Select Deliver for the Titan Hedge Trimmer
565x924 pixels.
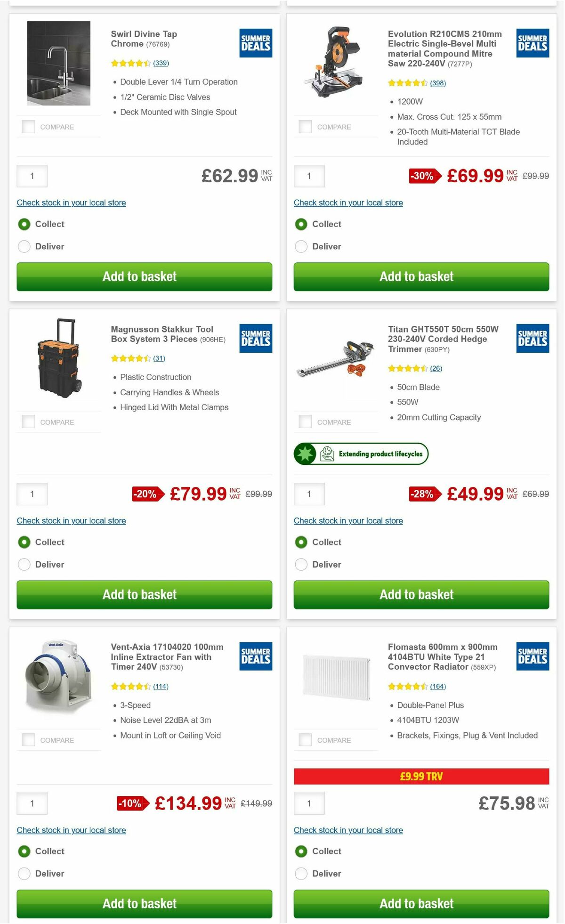pyautogui.click(x=301, y=564)
